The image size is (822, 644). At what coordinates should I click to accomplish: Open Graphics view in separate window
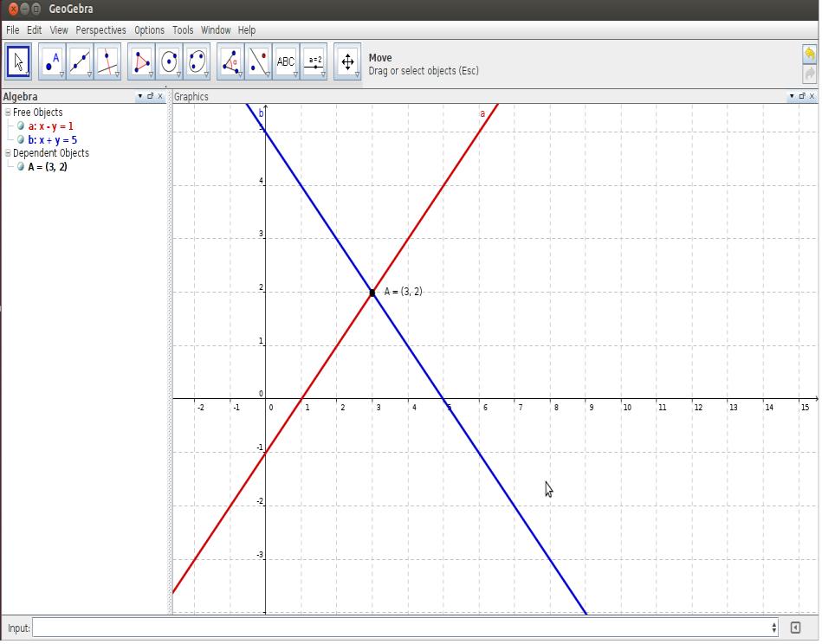[802, 96]
